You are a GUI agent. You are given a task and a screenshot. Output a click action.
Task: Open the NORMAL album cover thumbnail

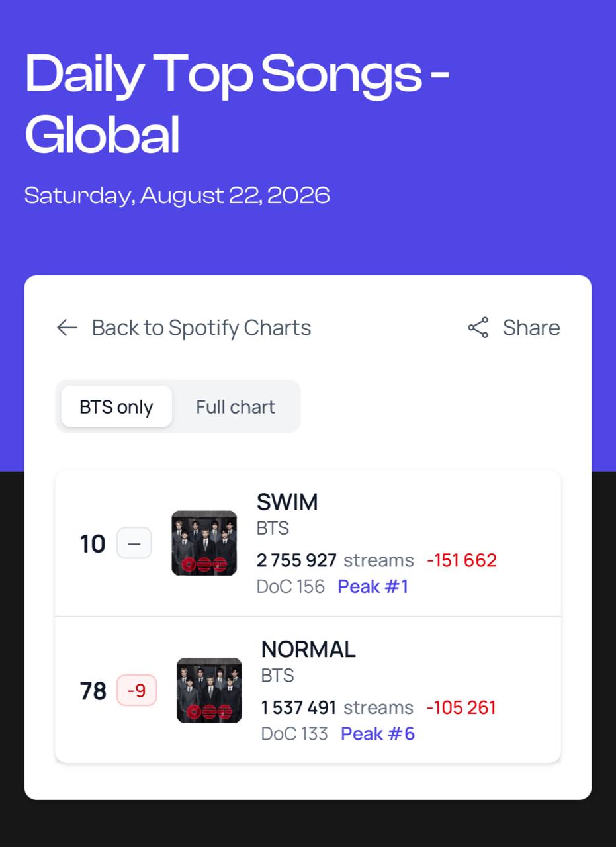209,690
